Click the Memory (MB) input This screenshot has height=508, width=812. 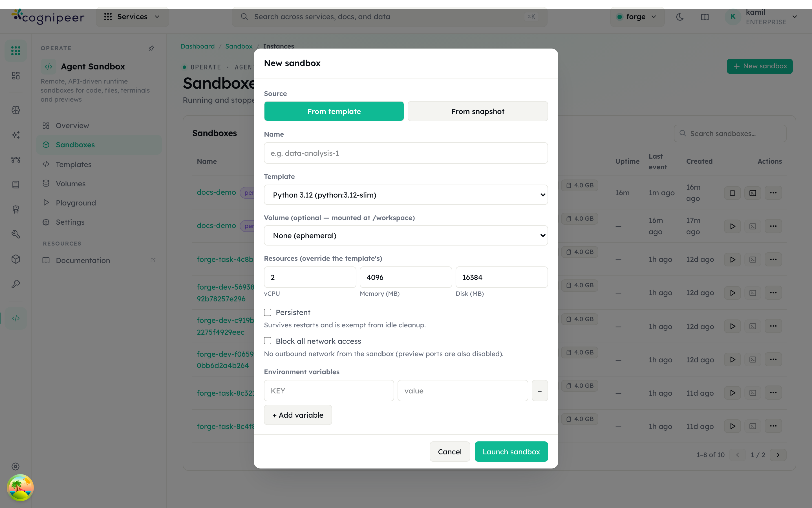[406, 277]
